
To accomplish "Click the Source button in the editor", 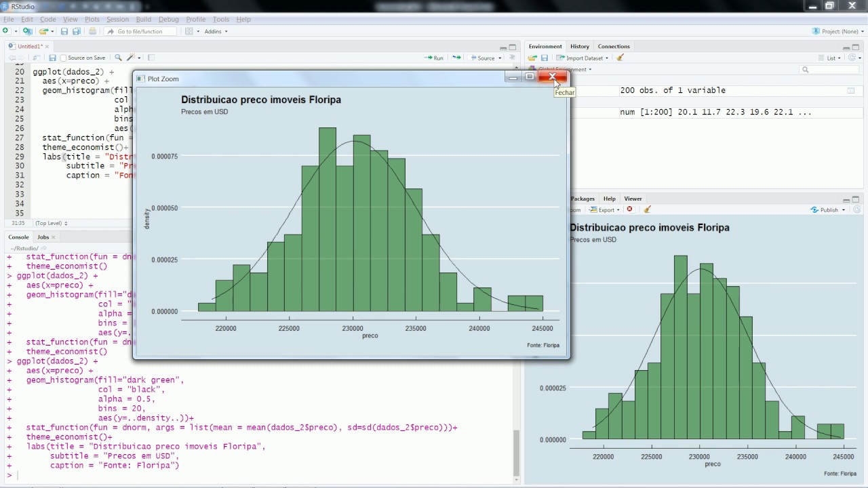I will 483,58.
